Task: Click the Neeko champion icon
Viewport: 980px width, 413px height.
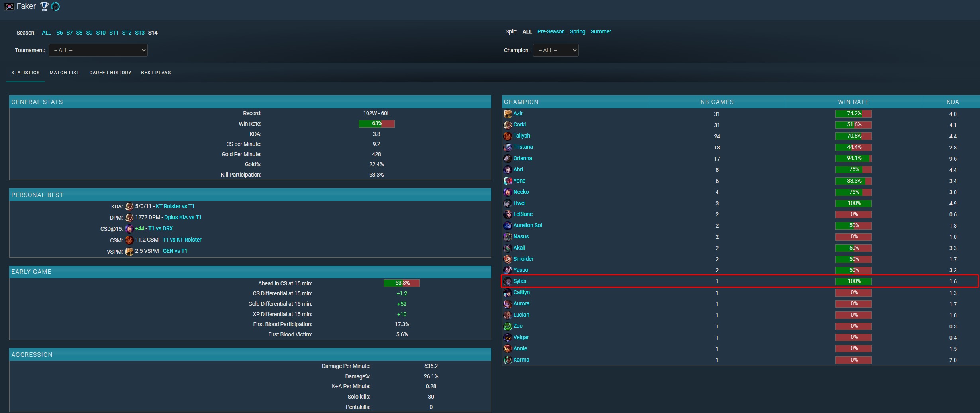Action: [x=508, y=192]
